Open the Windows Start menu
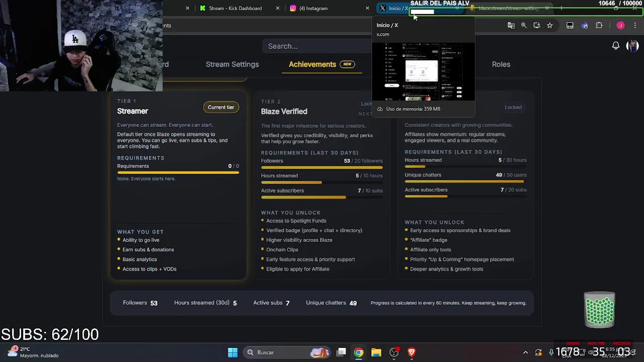 (232, 352)
